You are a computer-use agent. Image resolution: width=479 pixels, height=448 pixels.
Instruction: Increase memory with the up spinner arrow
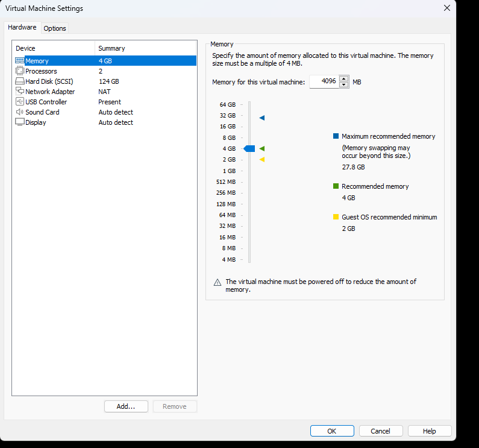344,78
